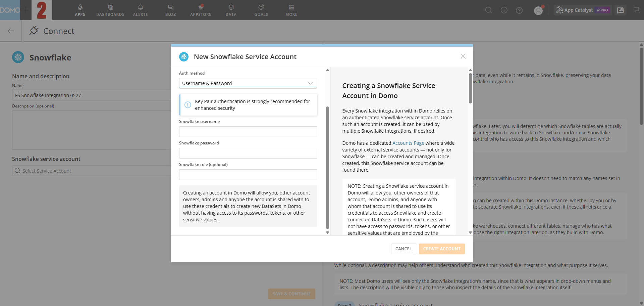This screenshot has width=644, height=306.
Task: Click the page scrollbar on right edge
Action: point(641,86)
